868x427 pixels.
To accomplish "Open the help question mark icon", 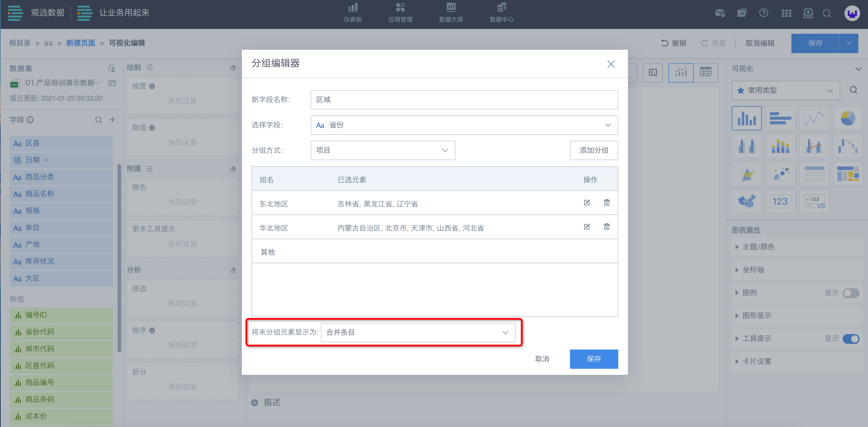I will tap(764, 13).
